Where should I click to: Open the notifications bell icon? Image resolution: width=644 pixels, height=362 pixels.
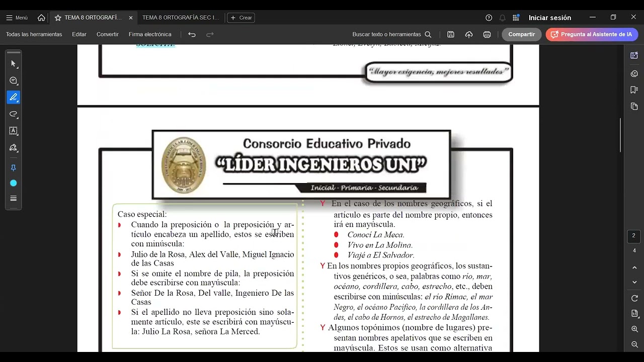(502, 18)
